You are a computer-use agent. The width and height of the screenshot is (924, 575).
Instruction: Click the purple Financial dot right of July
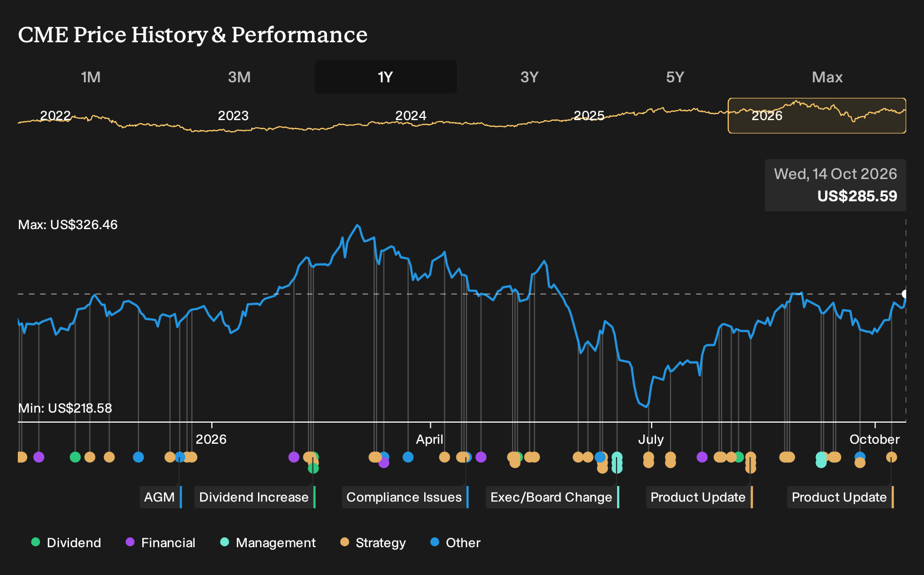tap(702, 457)
